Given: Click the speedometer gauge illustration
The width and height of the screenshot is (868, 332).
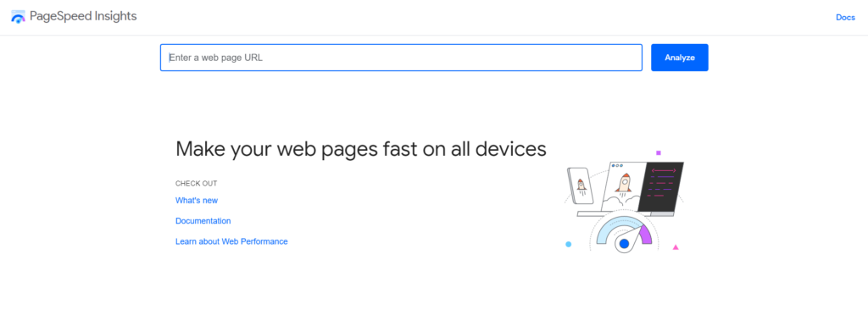Looking at the screenshot, I should click(624, 234).
